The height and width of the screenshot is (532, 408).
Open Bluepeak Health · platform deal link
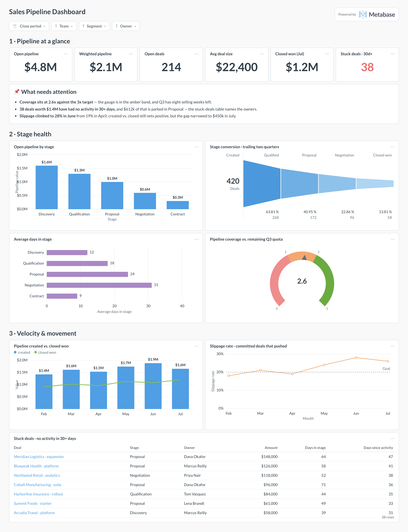click(36, 466)
